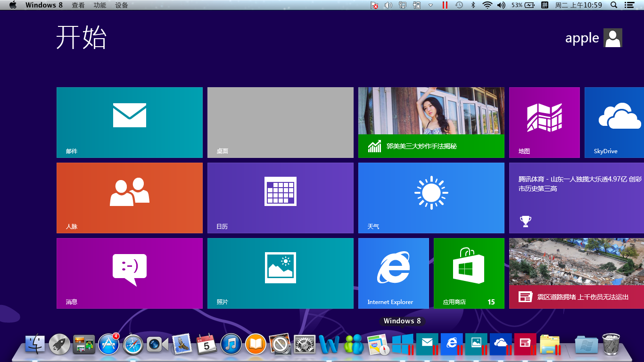Viewport: 644px width, 362px height.
Task: Open the Trash in the Dock
Action: pos(611,344)
